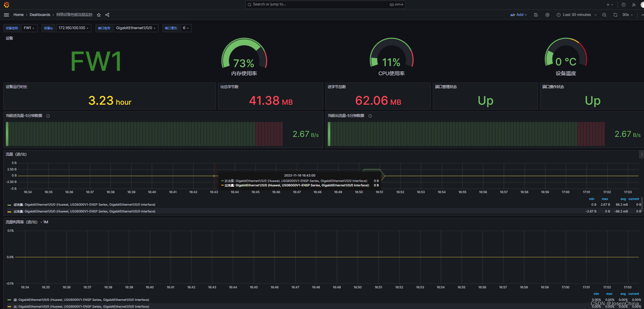This screenshot has width=644, height=309.
Task: Click the 设备名称 variable label
Action: click(x=12, y=28)
